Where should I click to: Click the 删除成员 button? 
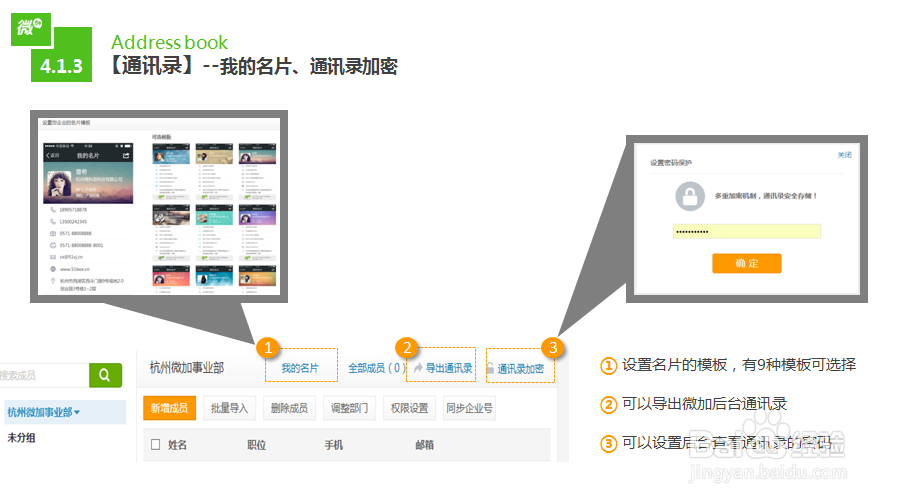click(289, 408)
